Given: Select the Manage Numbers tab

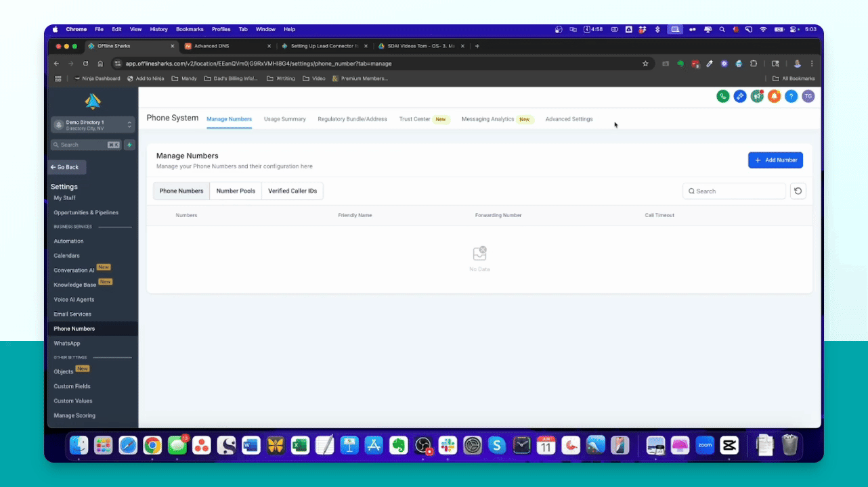Looking at the screenshot, I should [x=229, y=119].
